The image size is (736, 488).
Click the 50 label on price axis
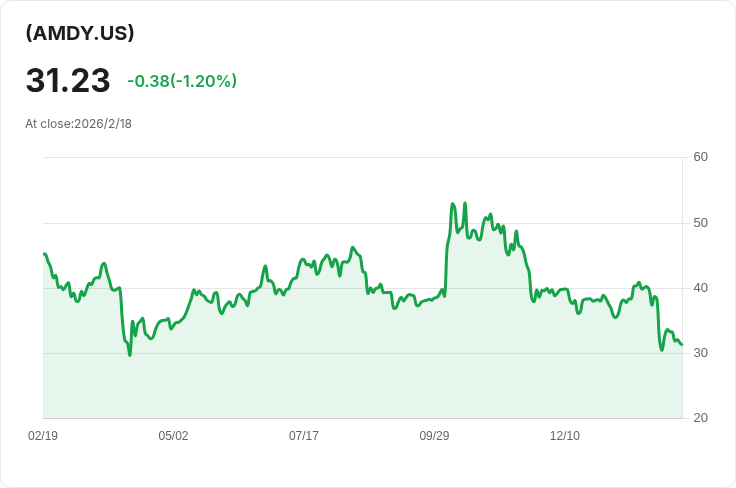coord(700,222)
